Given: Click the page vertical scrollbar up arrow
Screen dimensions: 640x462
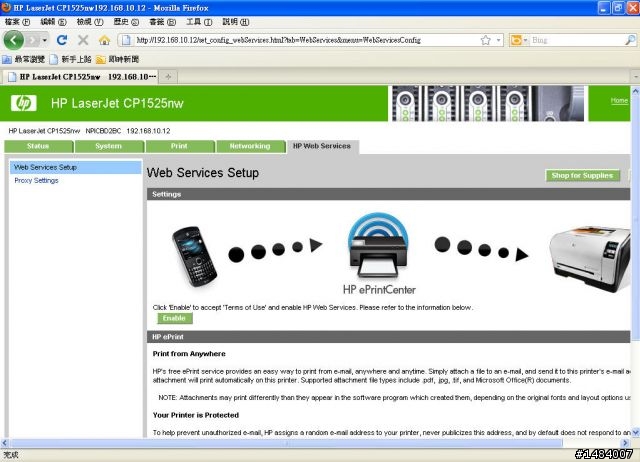Looking at the screenshot, I should pos(636,91).
